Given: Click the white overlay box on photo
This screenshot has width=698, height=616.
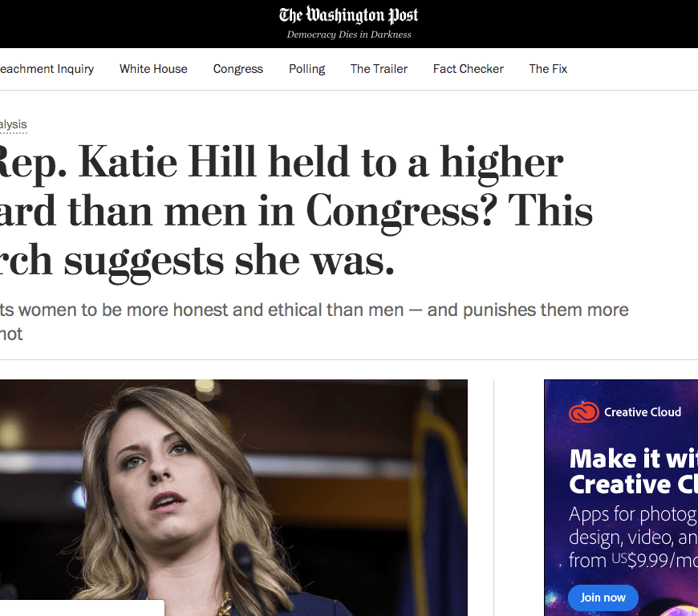Looking at the screenshot, I should 80,608.
